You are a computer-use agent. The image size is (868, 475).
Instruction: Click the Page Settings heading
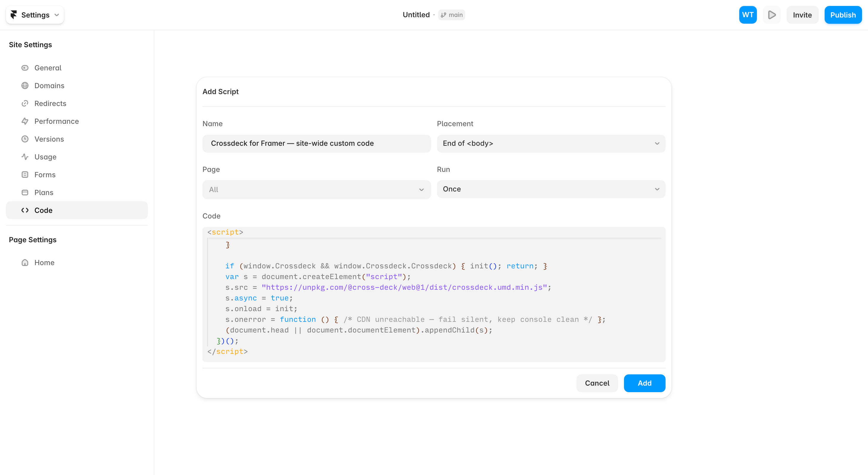point(33,240)
